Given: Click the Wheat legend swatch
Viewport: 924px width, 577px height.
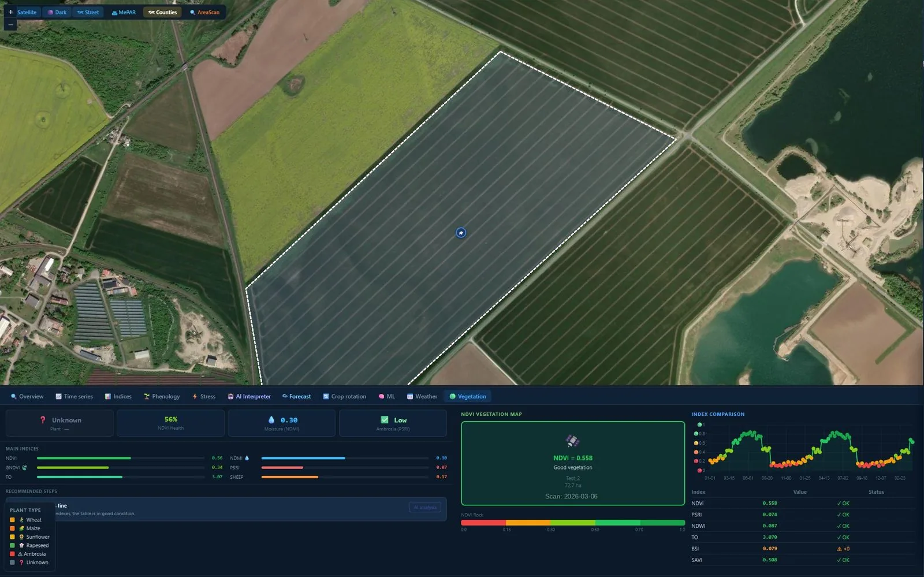Looking at the screenshot, I should tap(13, 520).
